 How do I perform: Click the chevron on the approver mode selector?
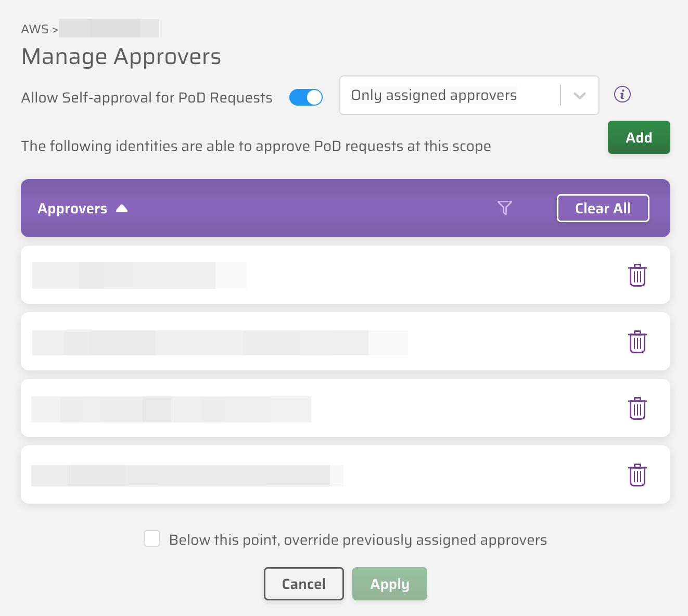tap(579, 95)
